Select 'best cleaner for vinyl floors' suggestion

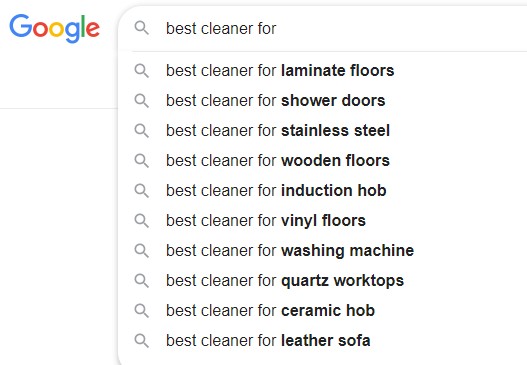pos(323,220)
